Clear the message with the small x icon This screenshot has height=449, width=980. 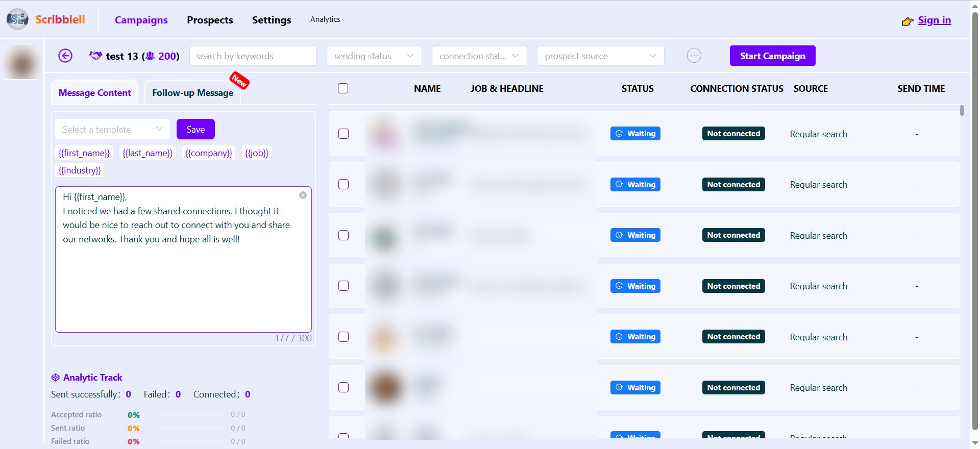(303, 195)
